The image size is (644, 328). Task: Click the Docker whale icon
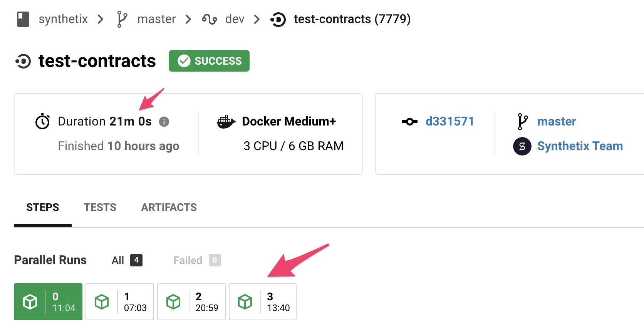point(226,122)
